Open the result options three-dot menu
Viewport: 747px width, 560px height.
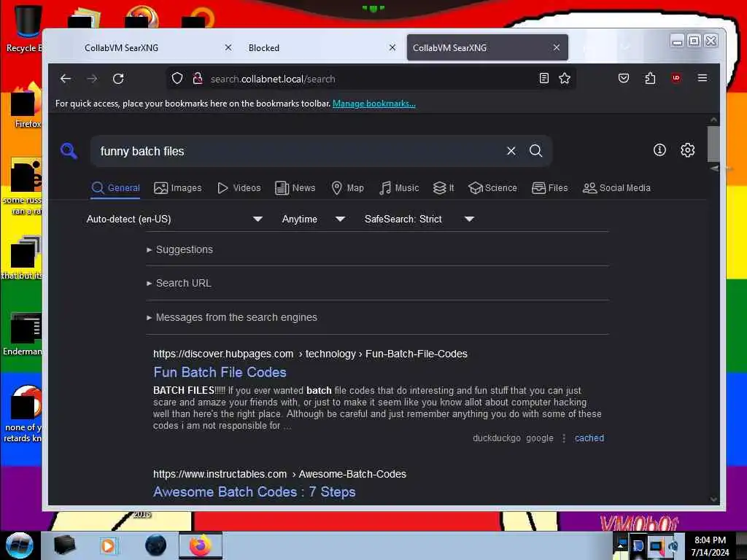pos(564,438)
